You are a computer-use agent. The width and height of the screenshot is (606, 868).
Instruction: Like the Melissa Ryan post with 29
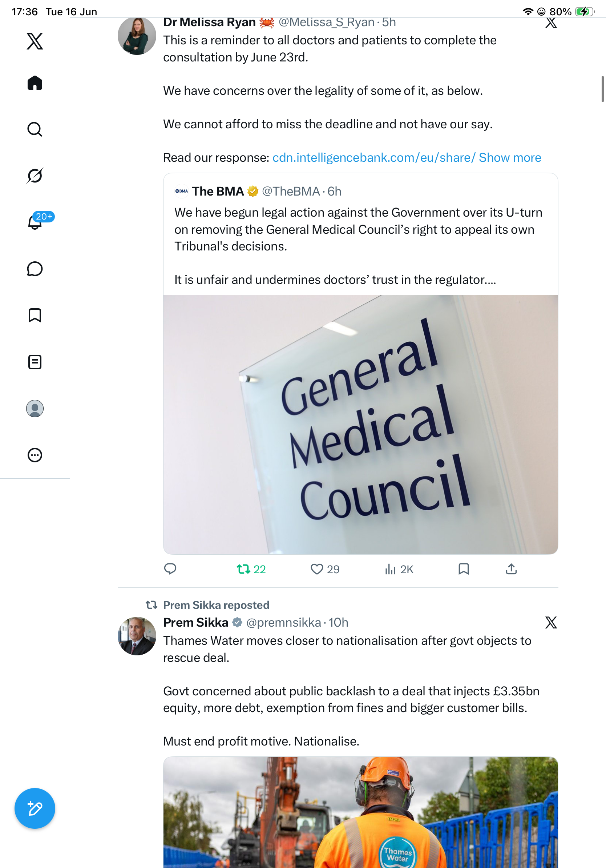click(325, 569)
